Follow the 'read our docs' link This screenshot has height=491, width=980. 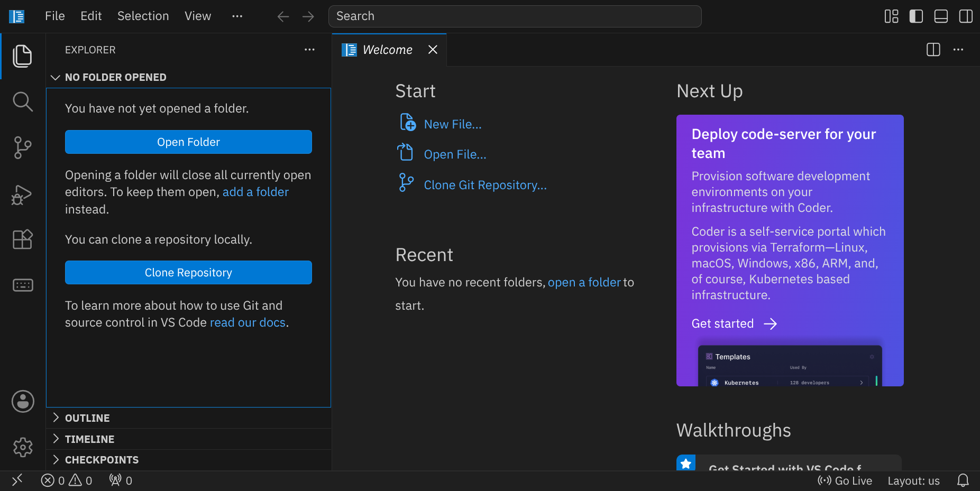pyautogui.click(x=248, y=322)
